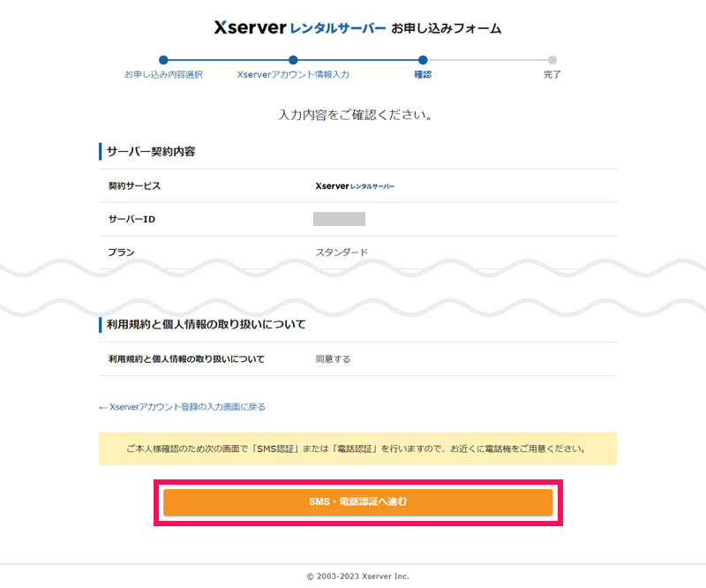Image resolution: width=706 pixels, height=588 pixels.
Task: Click the 完了 step label
Action: pos(552,74)
